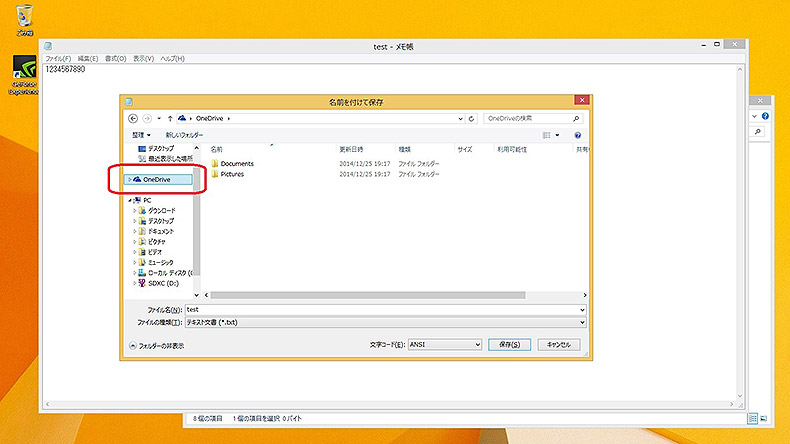
Task: Expand the ダウンロード tree node
Action: [x=135, y=211]
